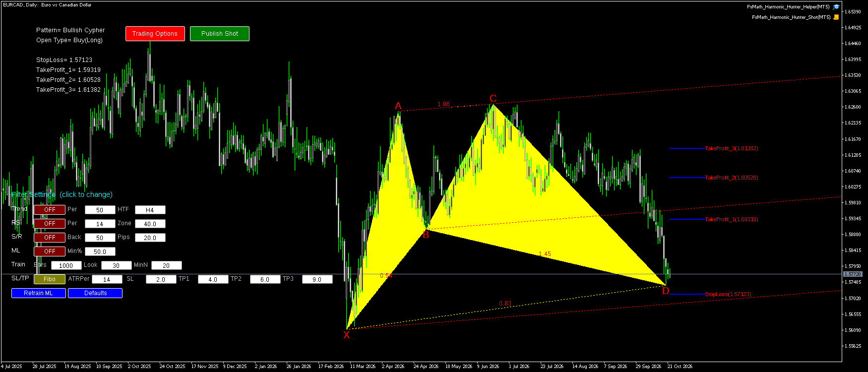
Task: Click the S/R Back field showing 50
Action: (100, 238)
